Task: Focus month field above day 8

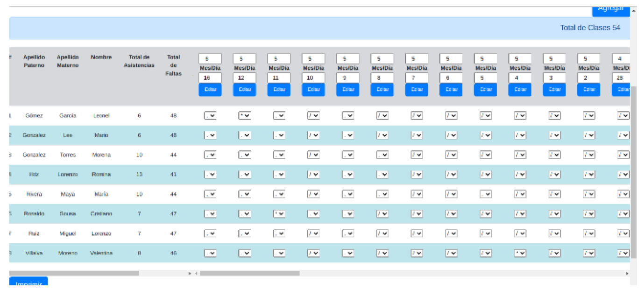Action: pyautogui.click(x=382, y=59)
